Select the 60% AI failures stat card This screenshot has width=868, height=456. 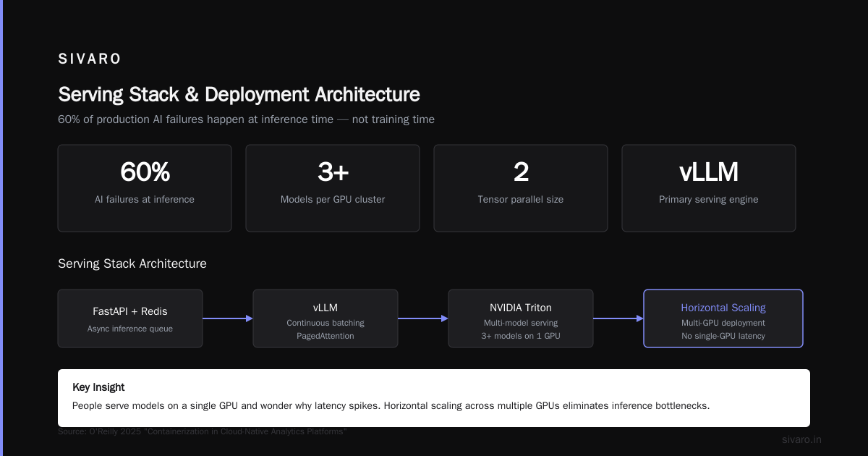(x=145, y=188)
